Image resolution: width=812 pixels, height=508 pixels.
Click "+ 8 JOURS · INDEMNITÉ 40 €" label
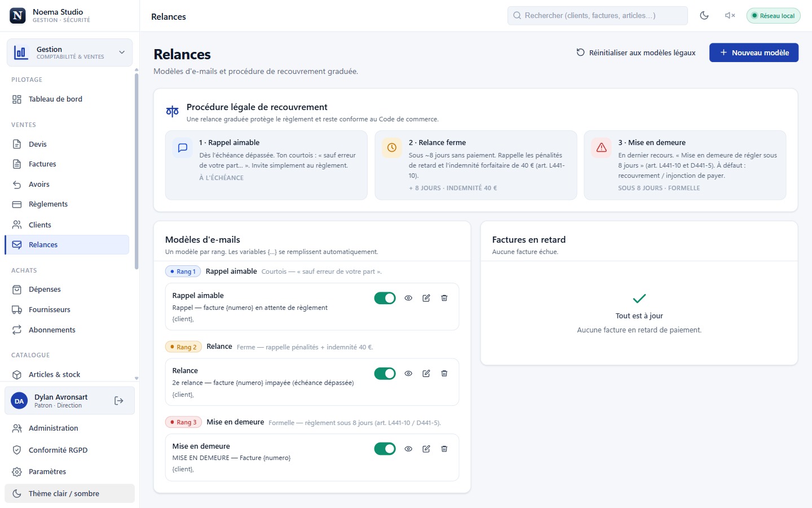tap(453, 188)
